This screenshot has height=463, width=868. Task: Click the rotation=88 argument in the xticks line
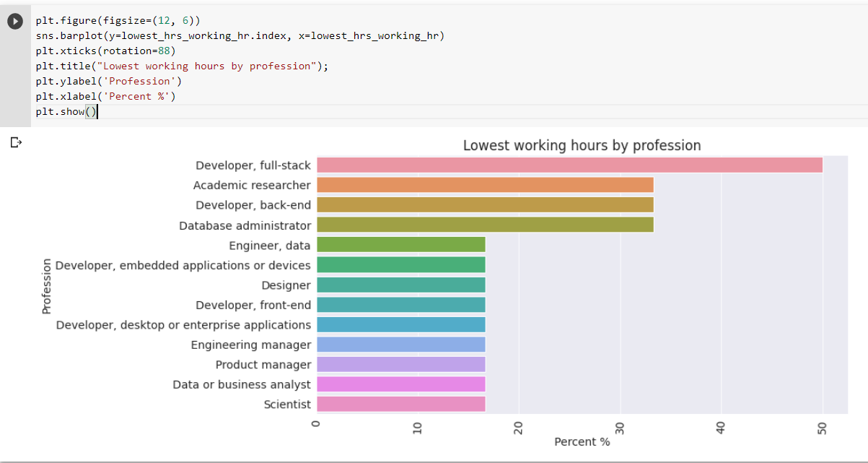click(x=137, y=51)
